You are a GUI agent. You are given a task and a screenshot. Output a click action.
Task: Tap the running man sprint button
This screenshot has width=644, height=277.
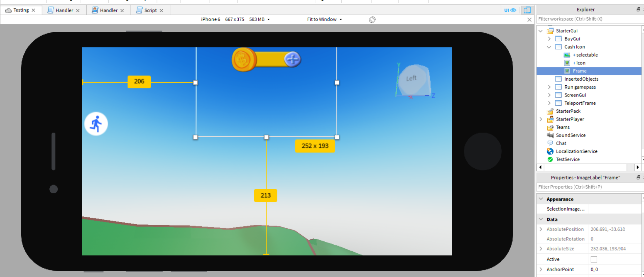[x=96, y=124]
